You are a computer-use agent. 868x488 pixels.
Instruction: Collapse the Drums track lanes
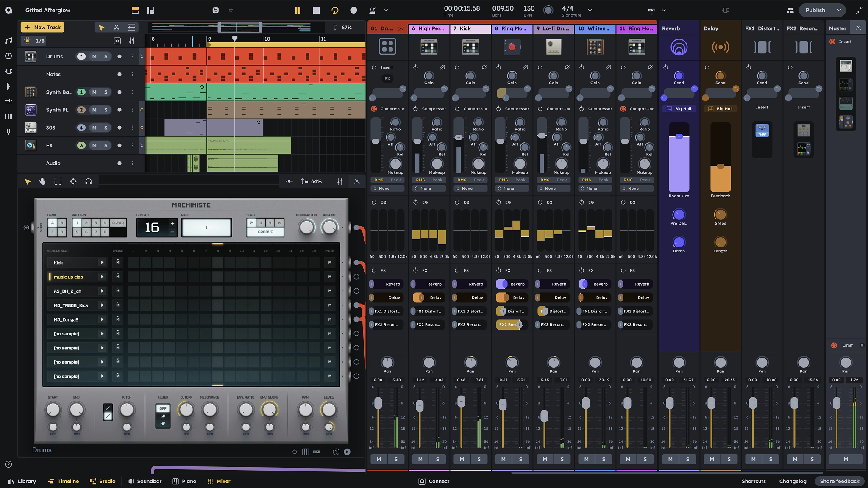click(x=142, y=56)
